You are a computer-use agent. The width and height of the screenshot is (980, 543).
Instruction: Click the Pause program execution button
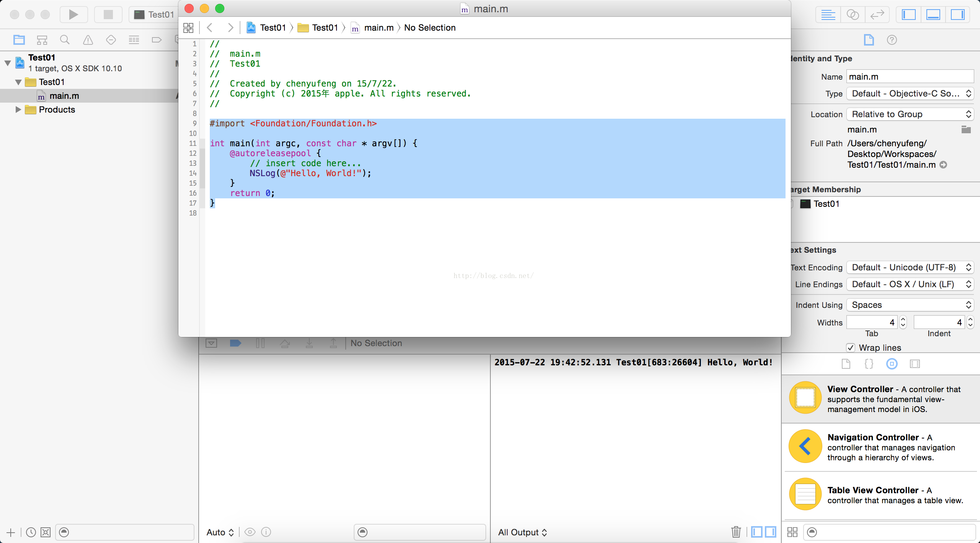[x=260, y=343]
